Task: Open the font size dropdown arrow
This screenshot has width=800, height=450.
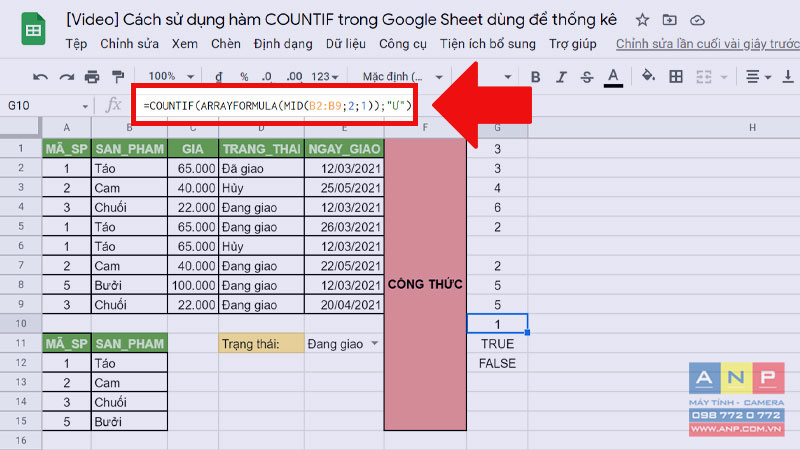Action: coord(507,78)
